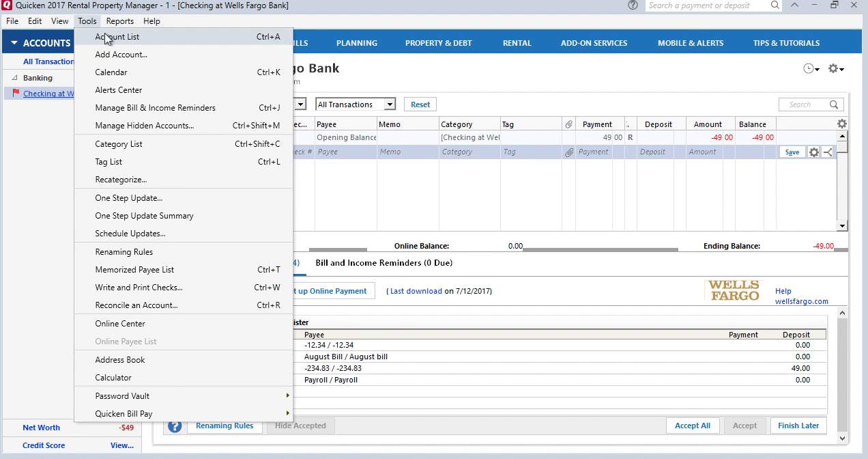Open Alerts Center
This screenshot has height=459, width=868.
pyautogui.click(x=184, y=90)
